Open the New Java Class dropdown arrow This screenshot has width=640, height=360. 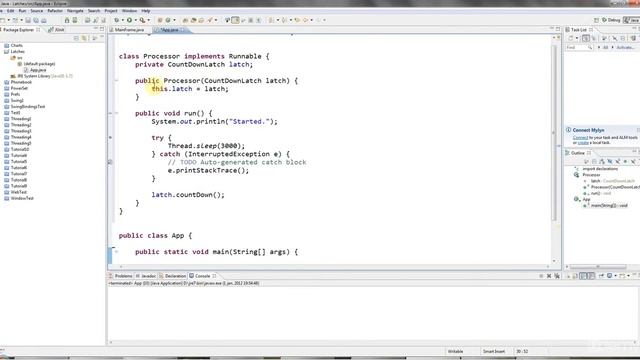pos(174,20)
